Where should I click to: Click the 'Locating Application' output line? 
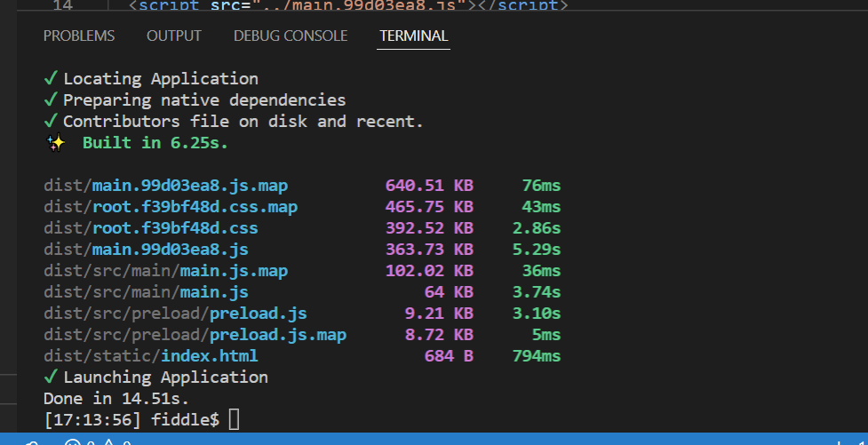(150, 79)
